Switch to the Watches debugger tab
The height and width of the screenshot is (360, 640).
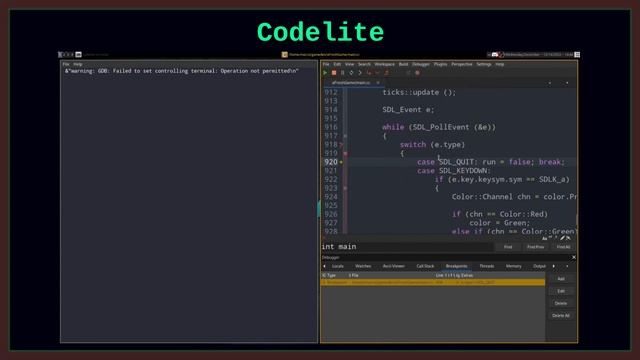coord(363,266)
